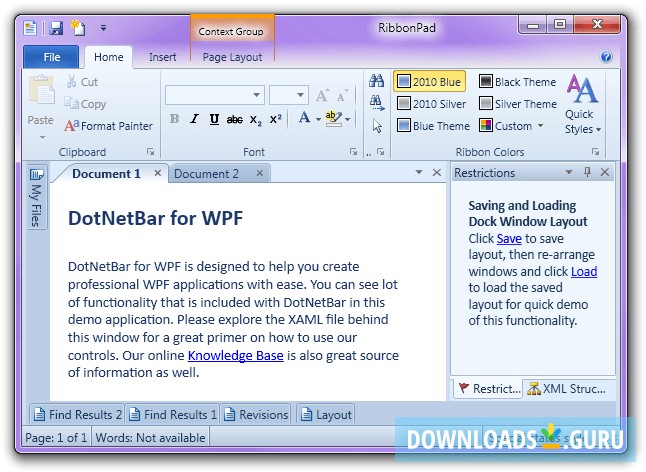Click the Replace binoculars with arrow icon
Screen dimensions: 646x472
pos(377,103)
